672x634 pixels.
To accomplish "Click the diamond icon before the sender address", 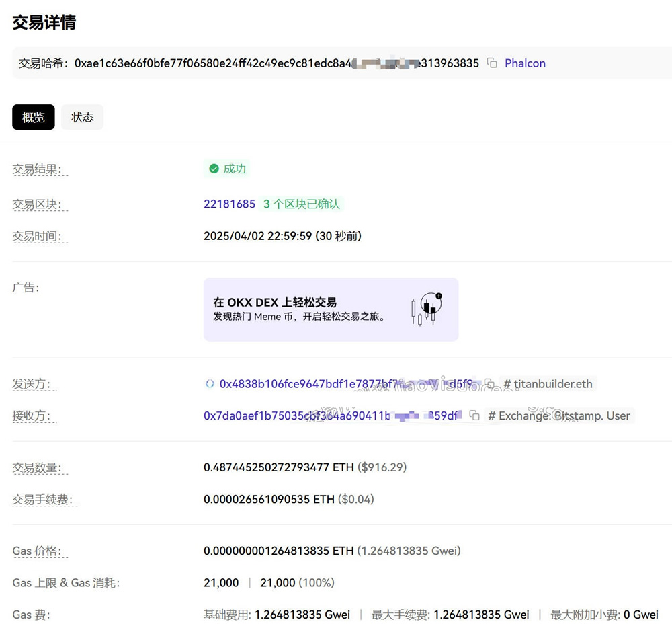I will click(x=210, y=383).
